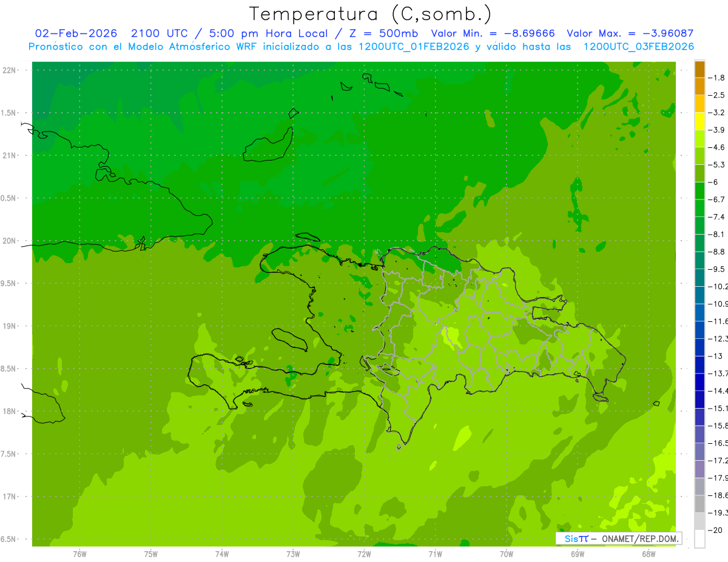
Task: Click the '-20' colorbar label
Action: (715, 530)
